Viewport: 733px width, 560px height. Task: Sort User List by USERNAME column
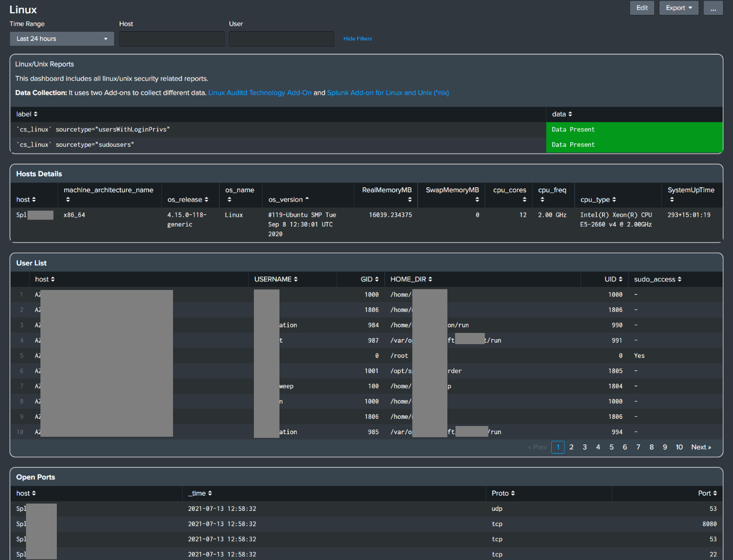click(x=276, y=279)
